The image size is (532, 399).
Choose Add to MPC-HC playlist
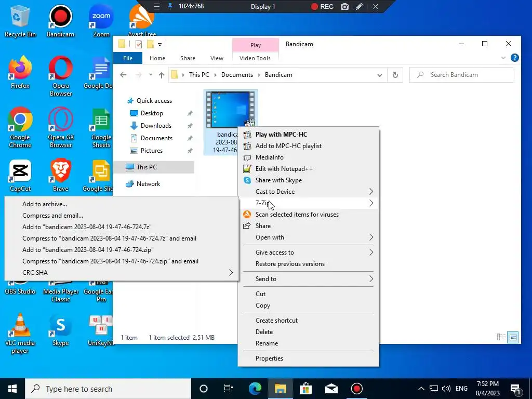pyautogui.click(x=309, y=146)
